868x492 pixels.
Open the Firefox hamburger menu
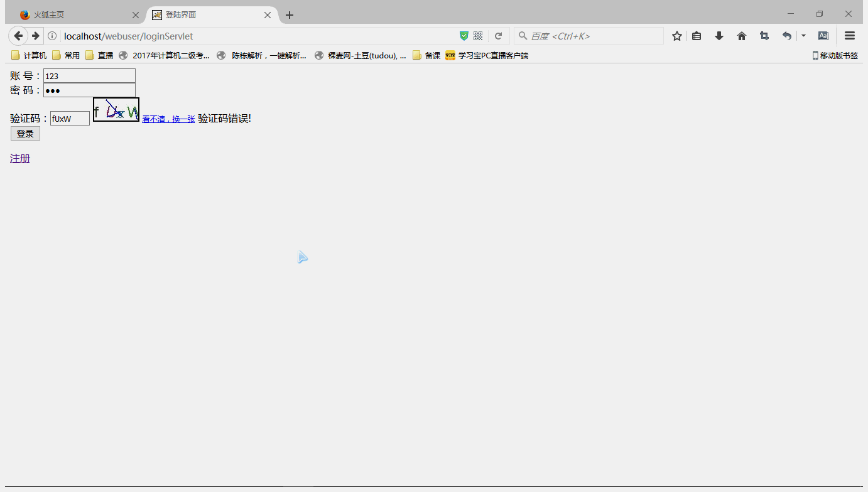coord(850,36)
